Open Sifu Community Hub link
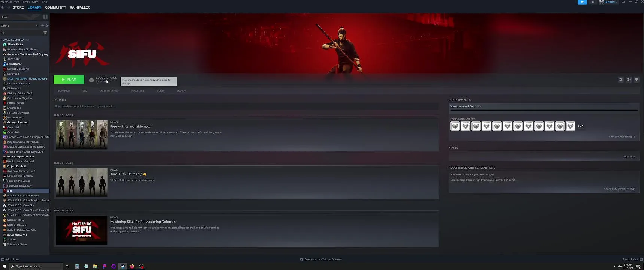The image size is (644, 270). click(x=109, y=90)
